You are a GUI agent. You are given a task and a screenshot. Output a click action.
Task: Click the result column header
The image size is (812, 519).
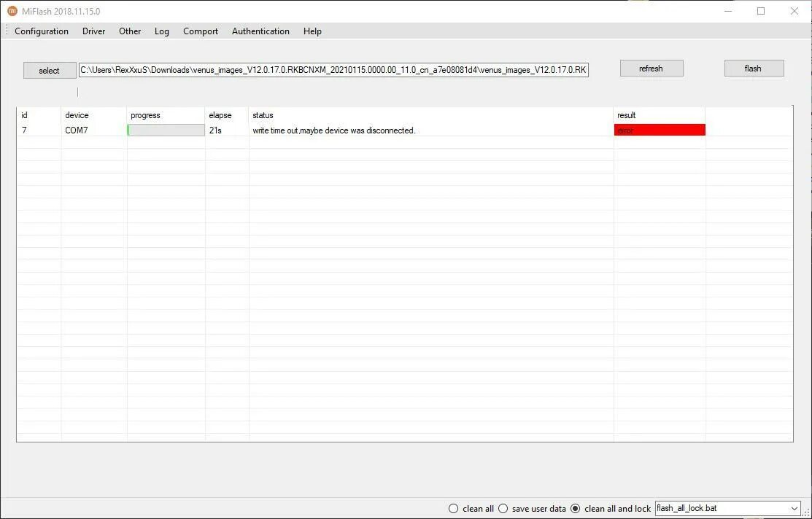[x=660, y=115]
